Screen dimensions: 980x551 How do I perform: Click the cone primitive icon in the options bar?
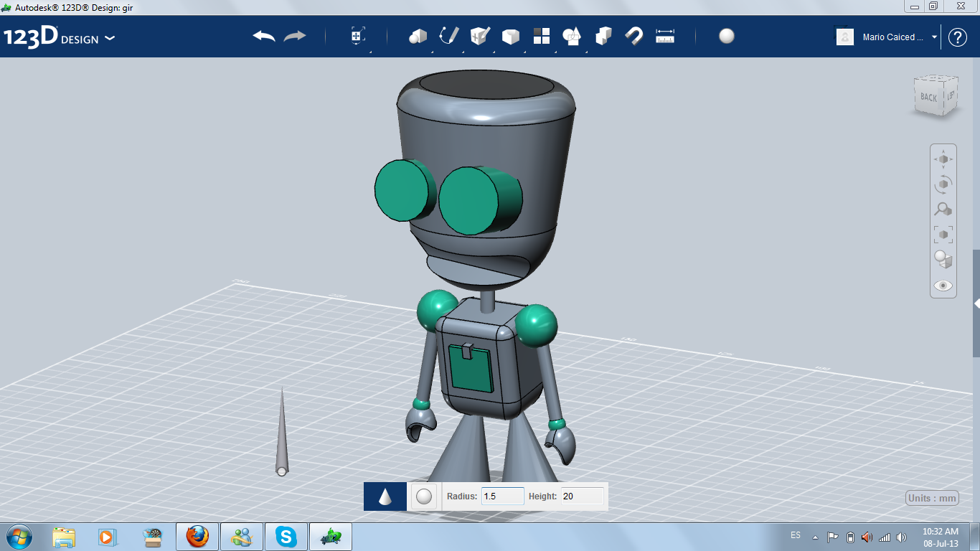pos(385,496)
